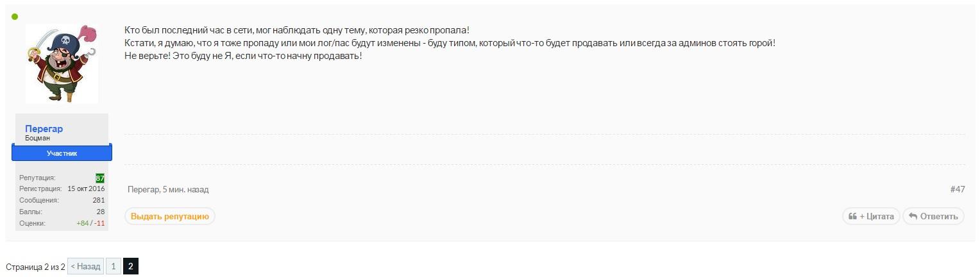Reply using the Ответить button
Viewport: 980px width, 277px height.
pos(933,216)
